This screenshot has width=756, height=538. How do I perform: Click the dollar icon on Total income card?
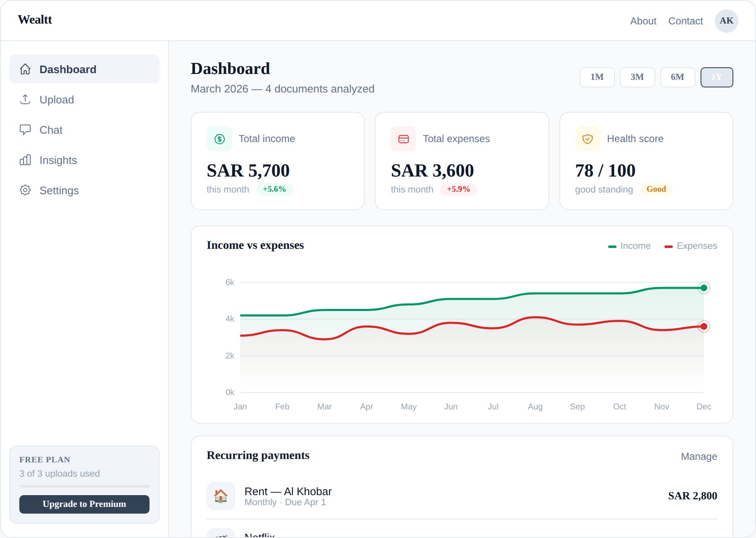point(219,138)
